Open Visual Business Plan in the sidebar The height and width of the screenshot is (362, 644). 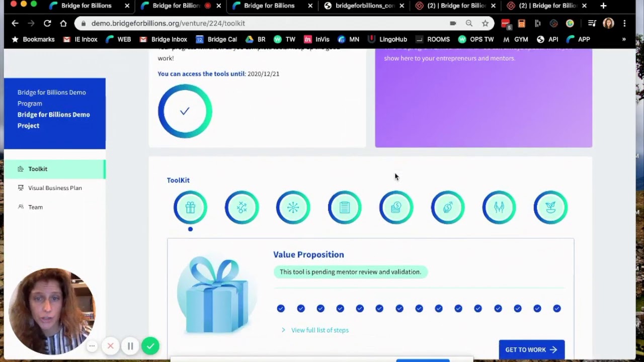[x=55, y=188]
